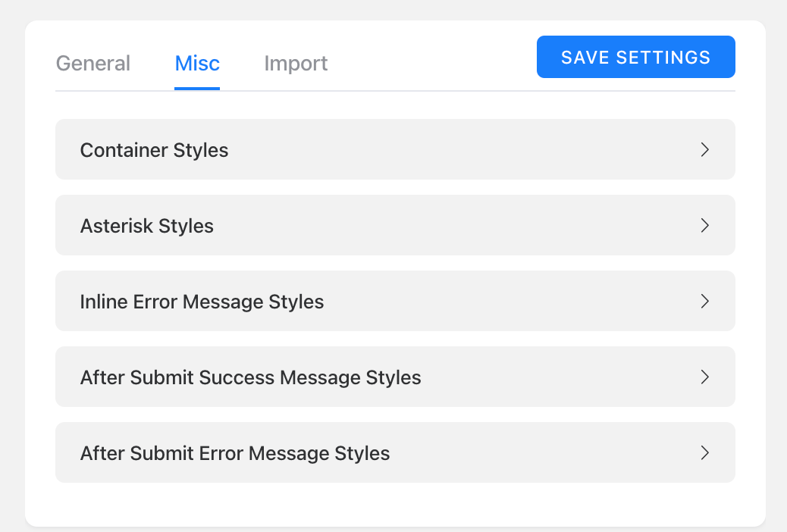Viewport: 787px width, 532px height.
Task: Click the blue underline beneath the Misc tab
Action: (197, 89)
